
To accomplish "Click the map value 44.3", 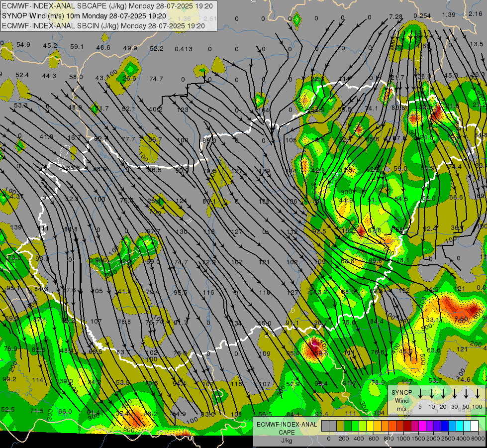I will 49,76.
